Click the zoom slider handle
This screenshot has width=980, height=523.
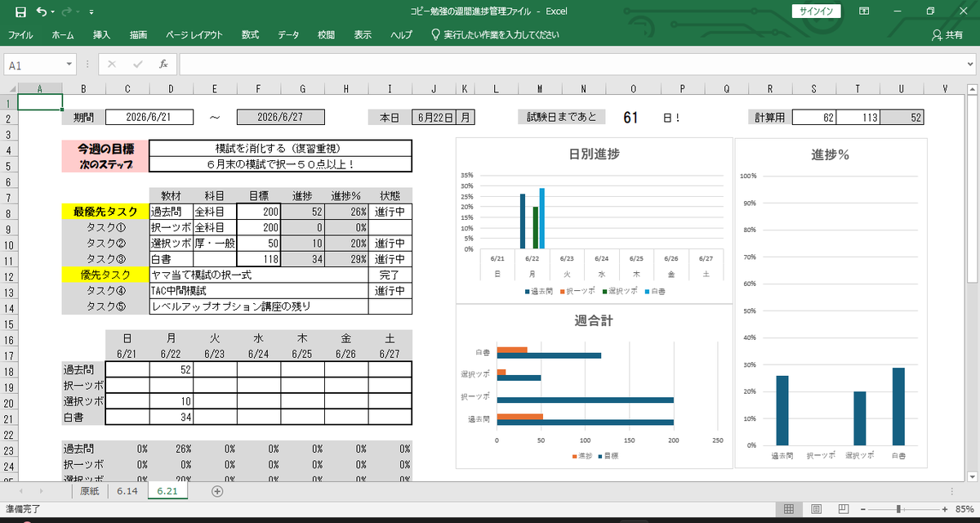(898, 509)
